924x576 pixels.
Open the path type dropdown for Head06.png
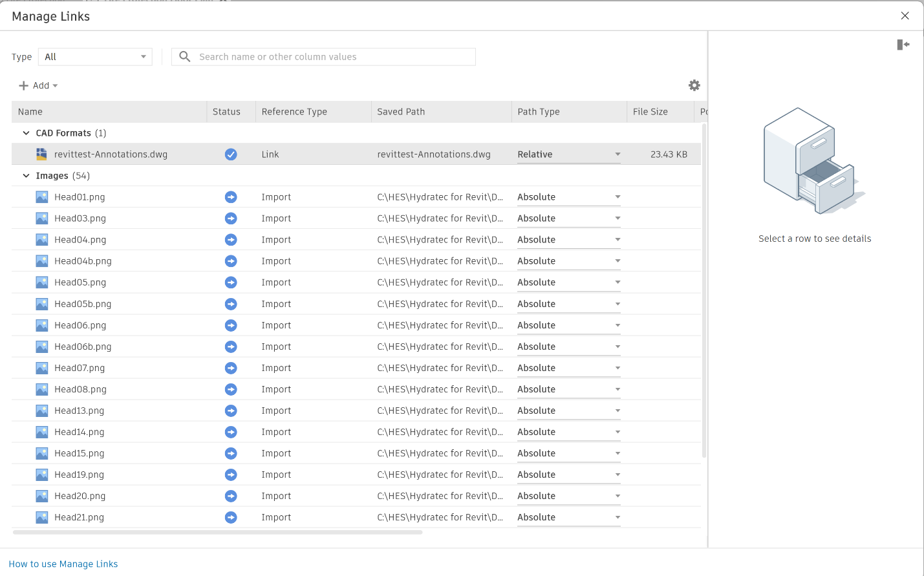tap(568, 325)
